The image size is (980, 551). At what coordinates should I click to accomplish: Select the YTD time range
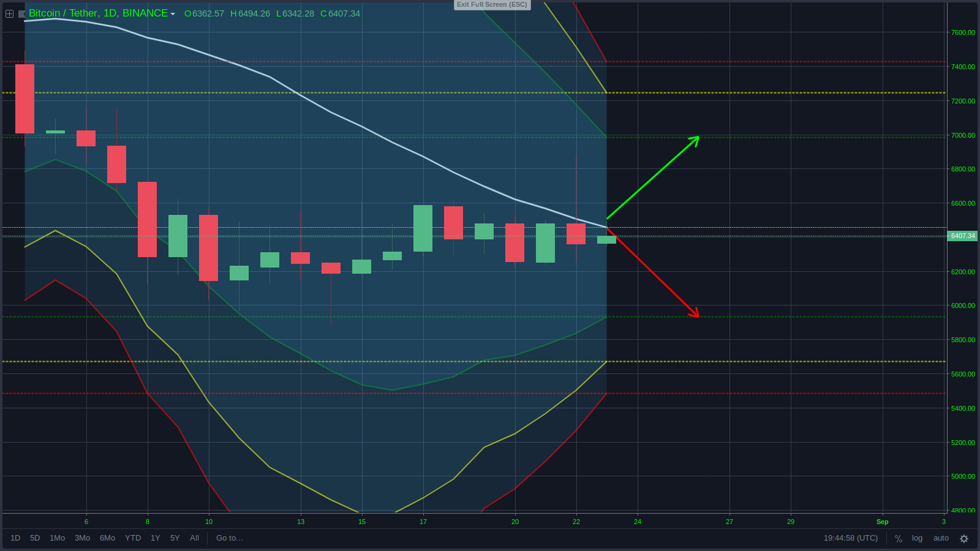[133, 538]
